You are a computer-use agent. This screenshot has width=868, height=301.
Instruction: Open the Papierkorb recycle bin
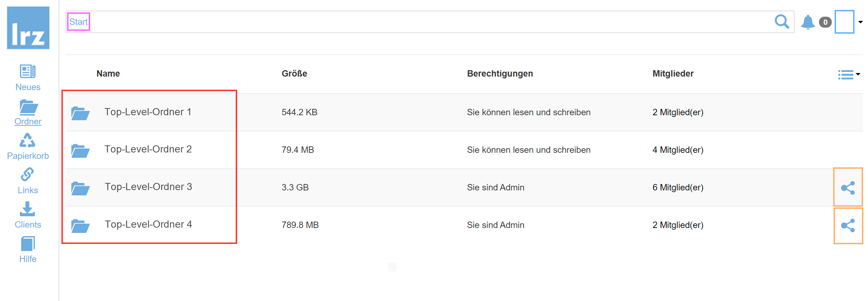coord(28,146)
